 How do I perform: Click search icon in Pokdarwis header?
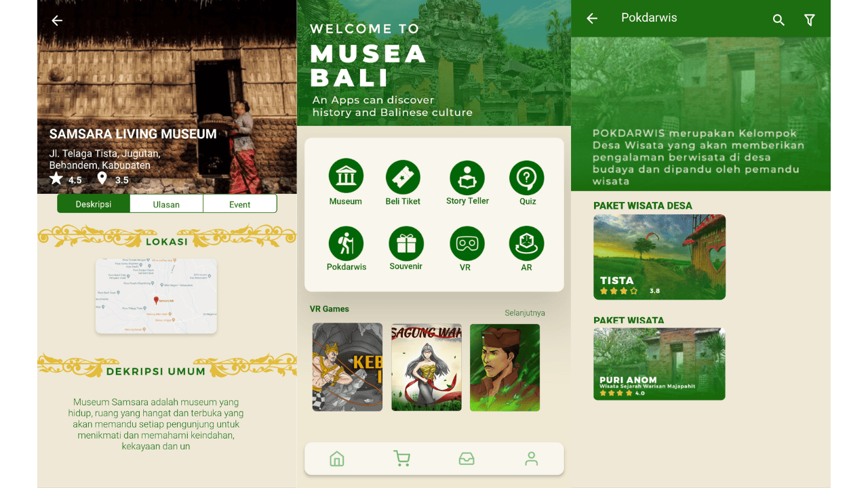tap(778, 20)
